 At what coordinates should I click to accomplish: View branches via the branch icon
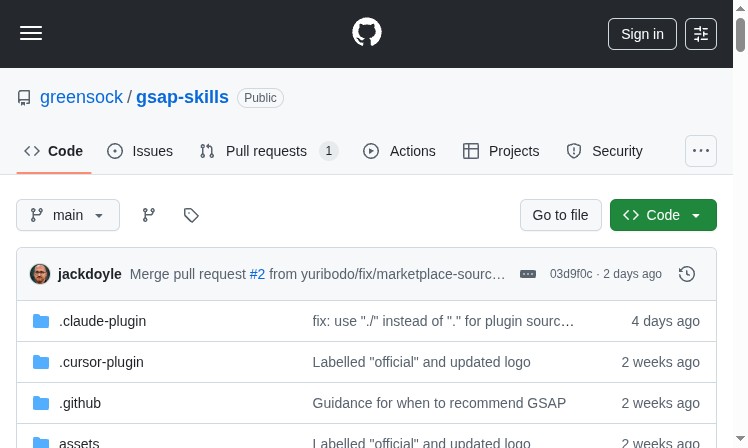pos(149,215)
